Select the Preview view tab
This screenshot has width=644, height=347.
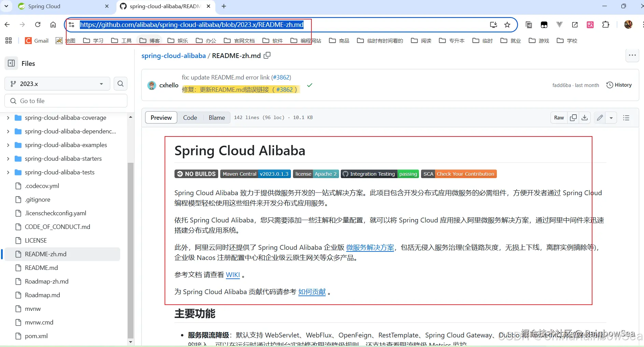[x=161, y=118]
